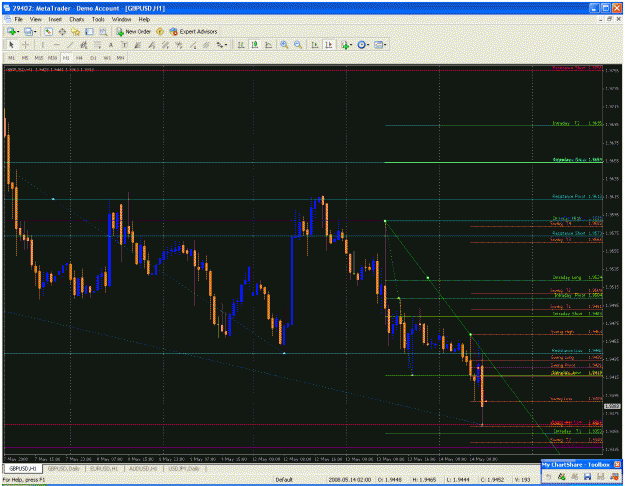
Task: Open the Periods clock dropdown
Action: (x=363, y=45)
